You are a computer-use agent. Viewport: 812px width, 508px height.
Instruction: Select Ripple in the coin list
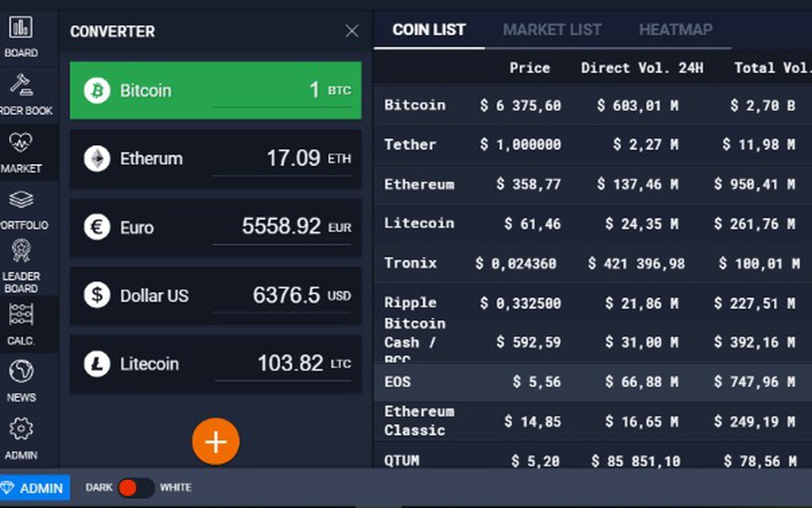[x=410, y=303]
